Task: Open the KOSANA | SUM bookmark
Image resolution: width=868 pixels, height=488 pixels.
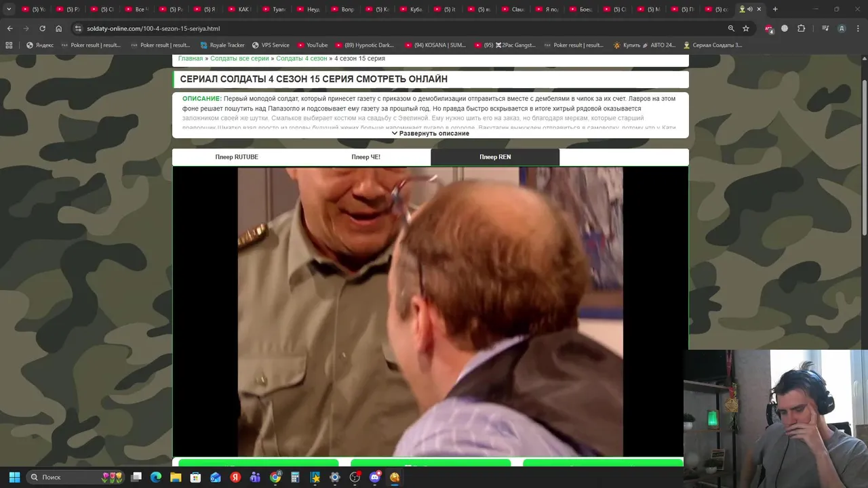Action: coord(435,45)
